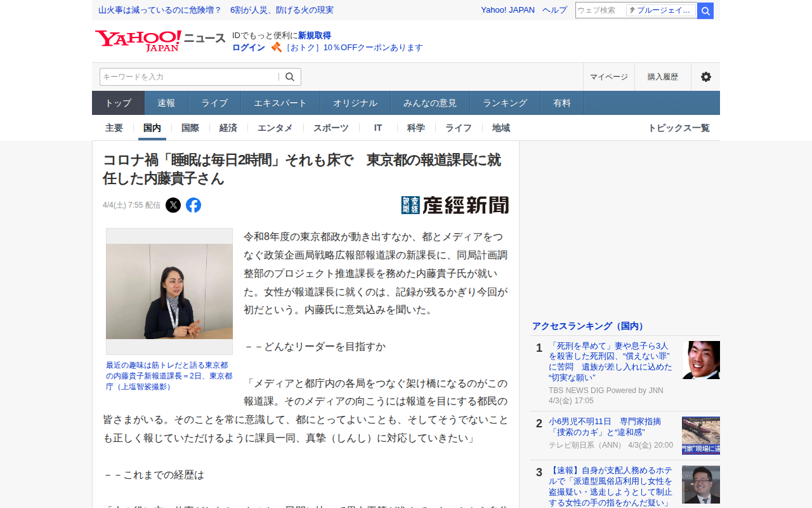Open the 科学 category
The width and height of the screenshot is (812, 508).
(416, 128)
